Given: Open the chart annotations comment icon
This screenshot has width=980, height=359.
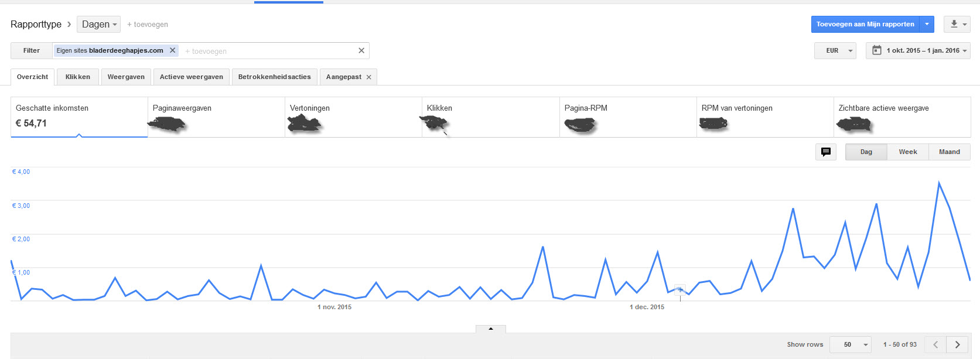Looking at the screenshot, I should pyautogui.click(x=826, y=152).
